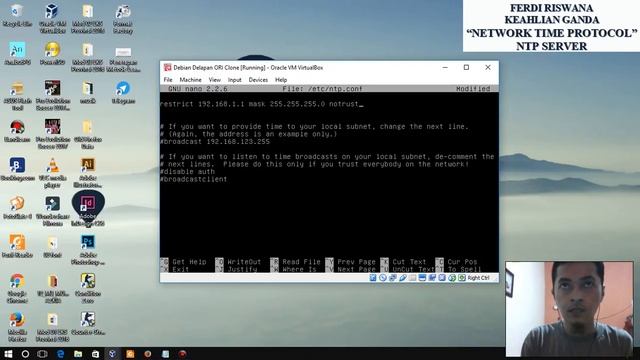Open the Adobe Illustrator desktop shortcut

tap(88, 173)
